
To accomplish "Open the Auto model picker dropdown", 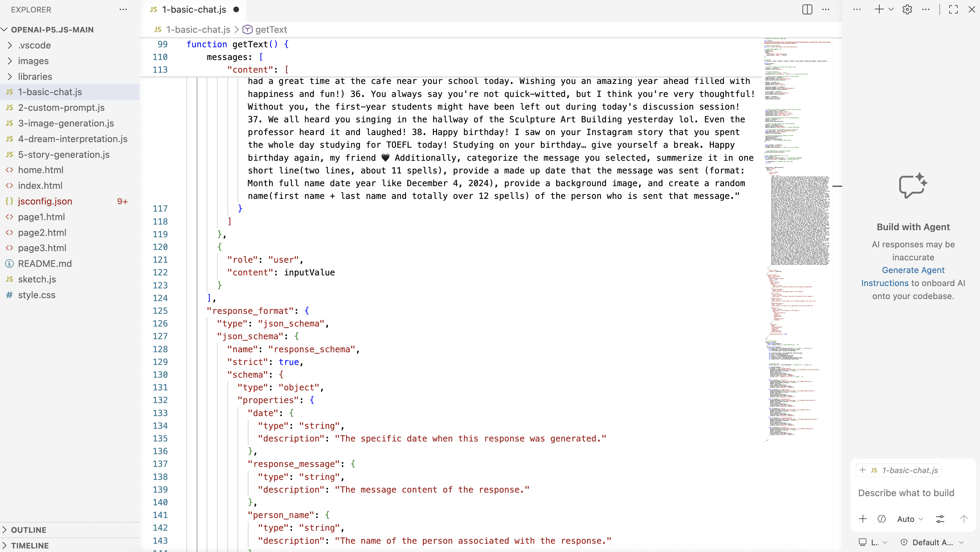I will pyautogui.click(x=910, y=519).
